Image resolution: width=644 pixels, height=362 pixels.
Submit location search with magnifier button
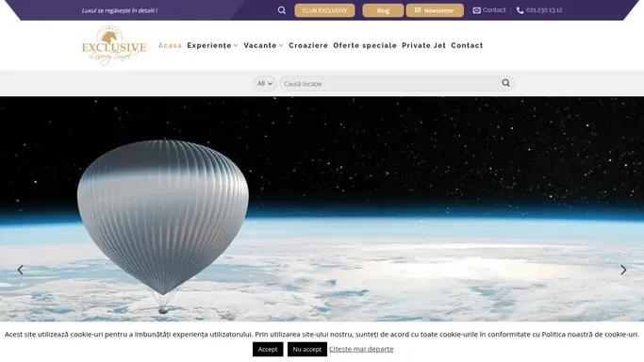[505, 83]
